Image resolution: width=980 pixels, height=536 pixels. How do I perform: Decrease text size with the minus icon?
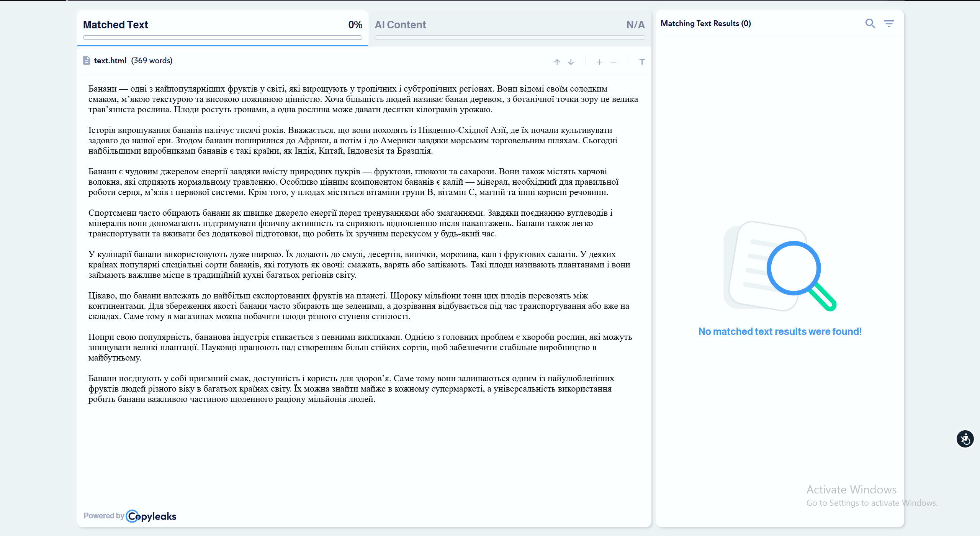click(x=613, y=62)
